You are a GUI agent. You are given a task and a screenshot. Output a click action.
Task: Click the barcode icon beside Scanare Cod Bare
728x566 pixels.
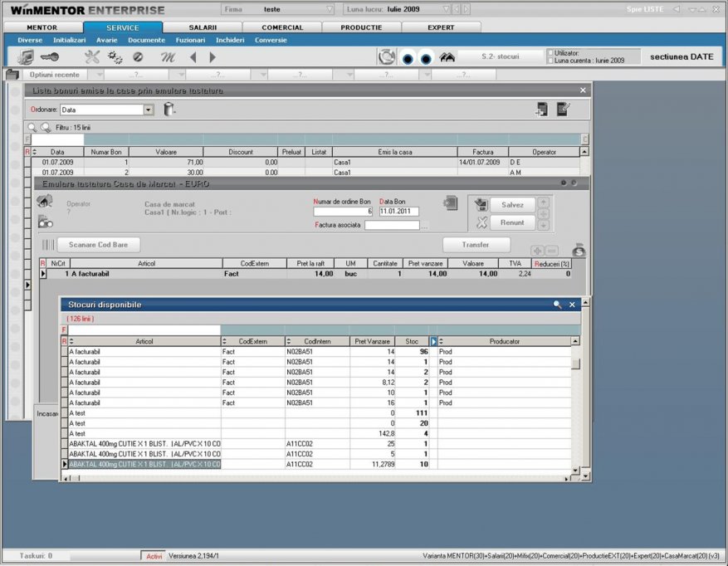point(48,245)
